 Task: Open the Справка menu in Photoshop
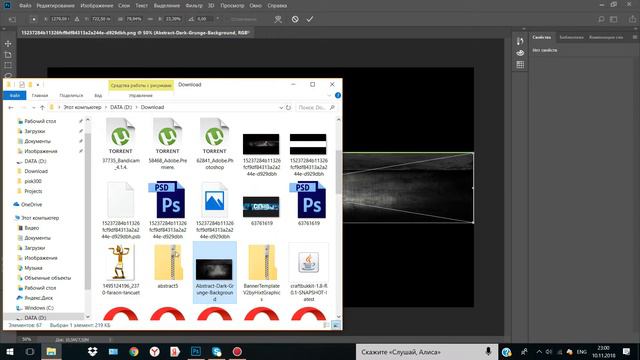pos(277,6)
